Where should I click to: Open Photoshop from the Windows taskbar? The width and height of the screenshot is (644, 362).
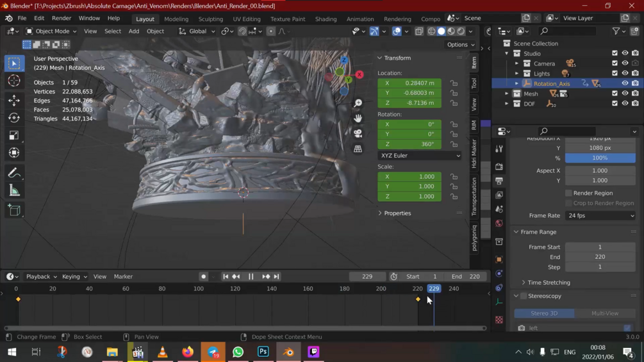click(x=263, y=352)
